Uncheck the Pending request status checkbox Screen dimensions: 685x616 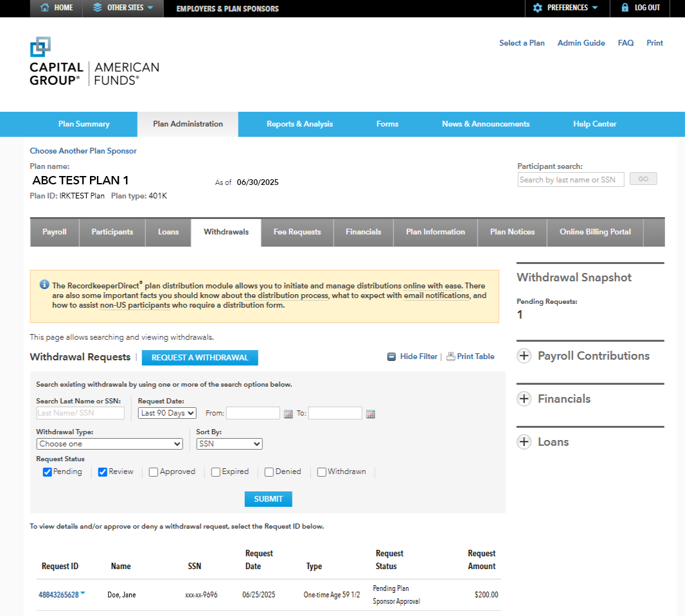coord(47,471)
